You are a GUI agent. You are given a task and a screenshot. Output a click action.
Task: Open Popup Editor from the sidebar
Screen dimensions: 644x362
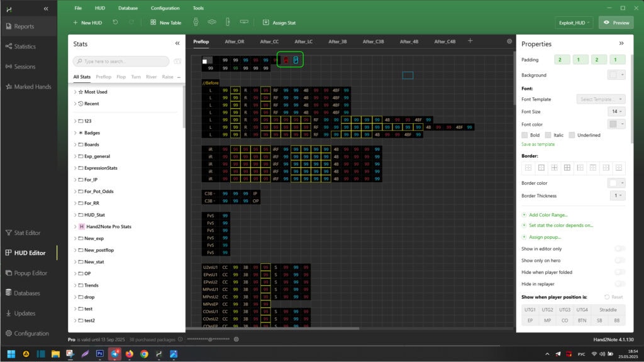click(x=31, y=273)
